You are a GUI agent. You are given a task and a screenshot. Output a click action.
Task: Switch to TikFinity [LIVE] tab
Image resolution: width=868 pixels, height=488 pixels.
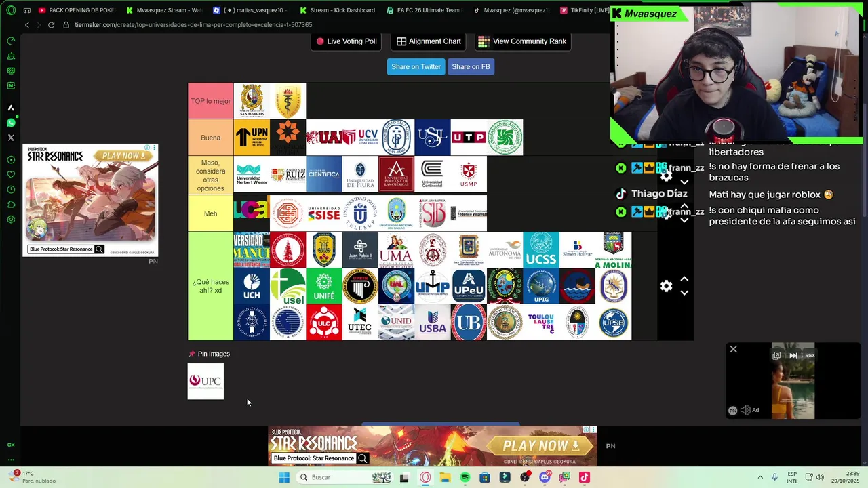click(x=583, y=10)
